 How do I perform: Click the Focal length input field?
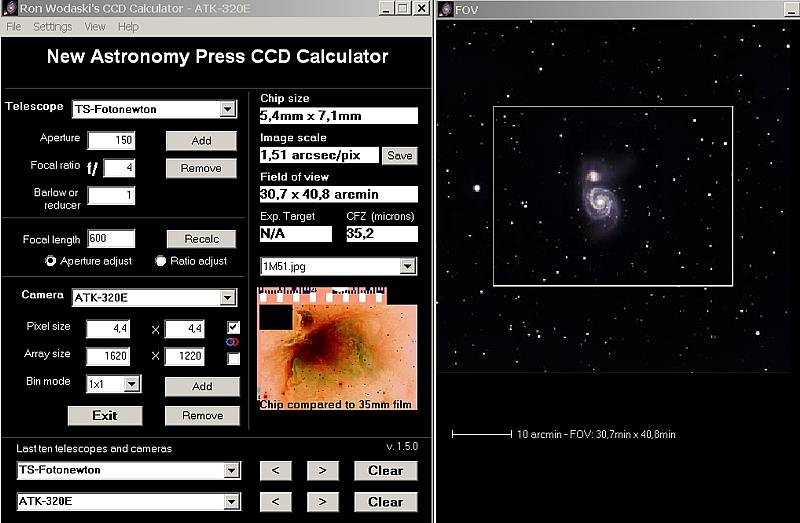(x=110, y=239)
